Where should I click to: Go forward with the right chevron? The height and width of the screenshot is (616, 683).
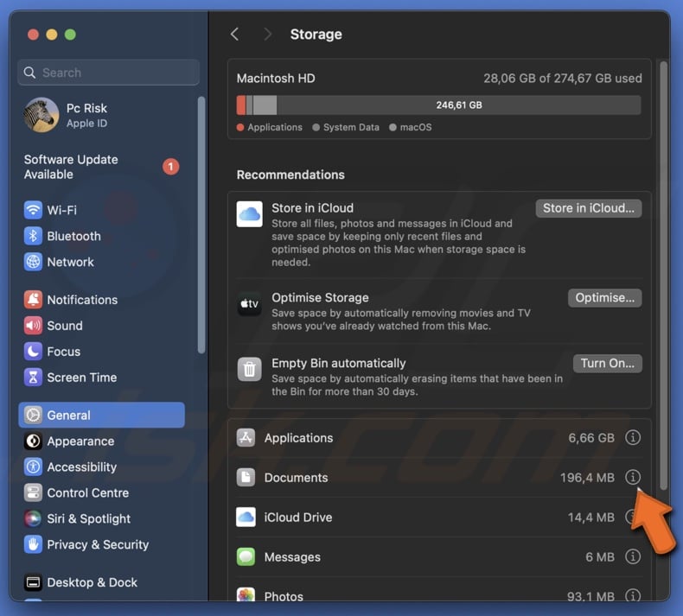267,34
